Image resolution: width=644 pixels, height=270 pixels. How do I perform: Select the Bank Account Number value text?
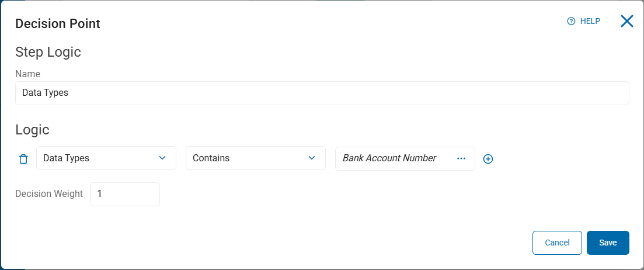tap(389, 158)
